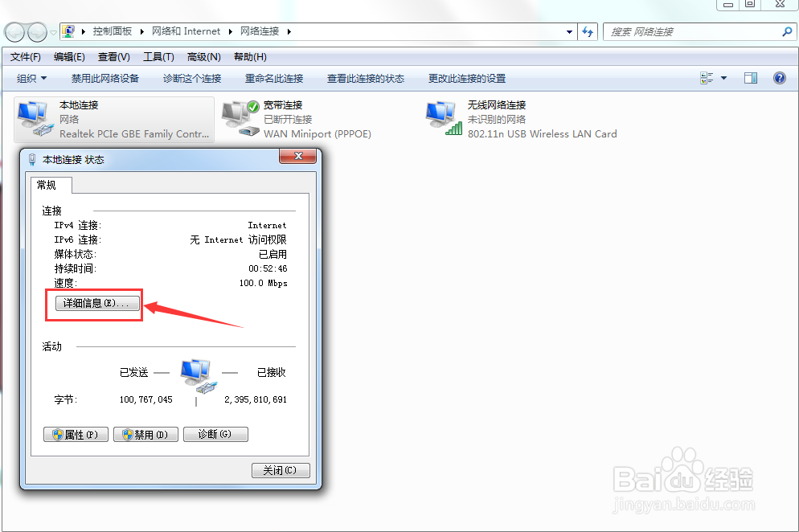Screen dimensions: 799x532
Task: Click the preview pane icon
Action: click(x=751, y=77)
